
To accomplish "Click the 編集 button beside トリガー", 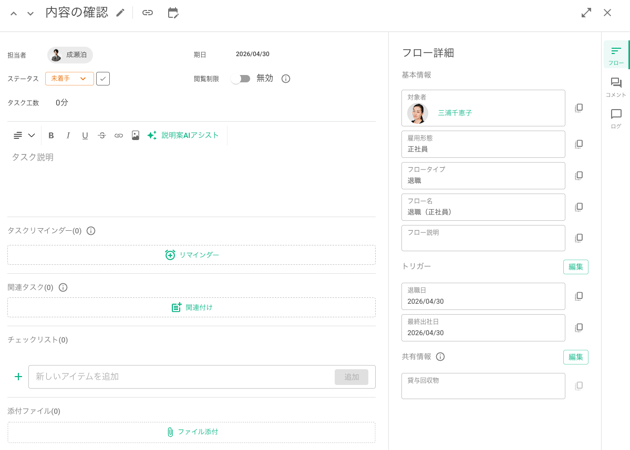I will 575,267.
